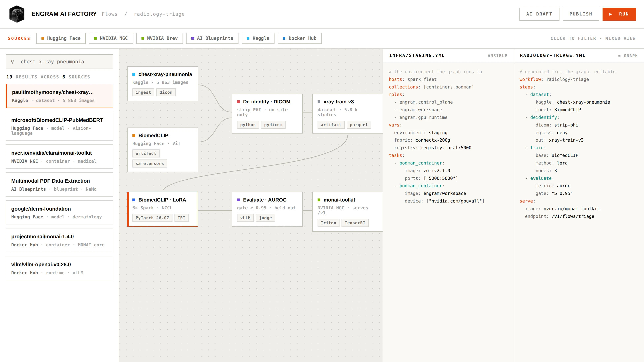Screen dimensions: 644x362
Task: Click the play triangle in the Run button
Action: pos(611,14)
